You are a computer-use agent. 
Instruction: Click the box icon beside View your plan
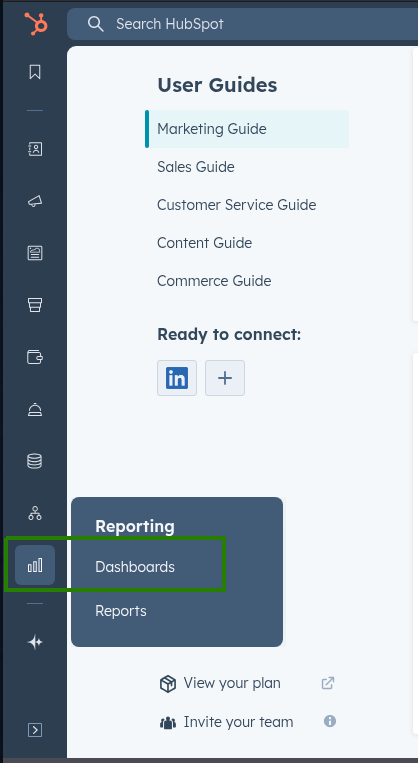(168, 684)
